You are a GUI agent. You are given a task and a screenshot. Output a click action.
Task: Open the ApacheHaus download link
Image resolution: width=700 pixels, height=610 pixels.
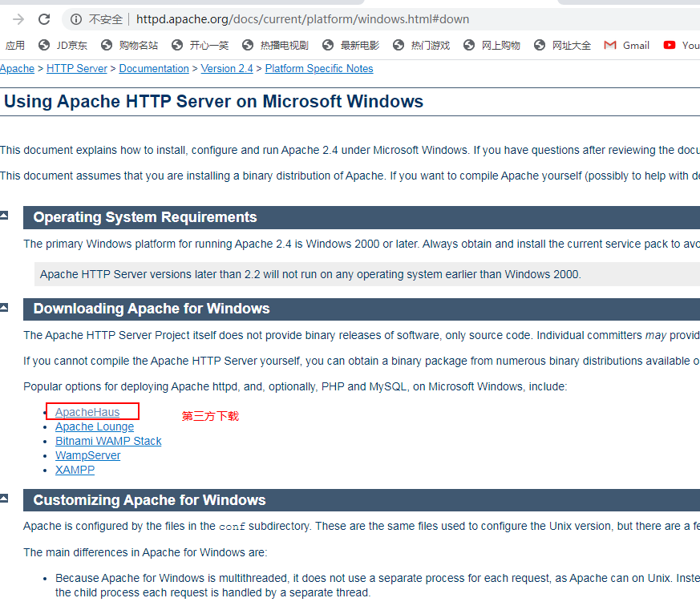point(87,412)
